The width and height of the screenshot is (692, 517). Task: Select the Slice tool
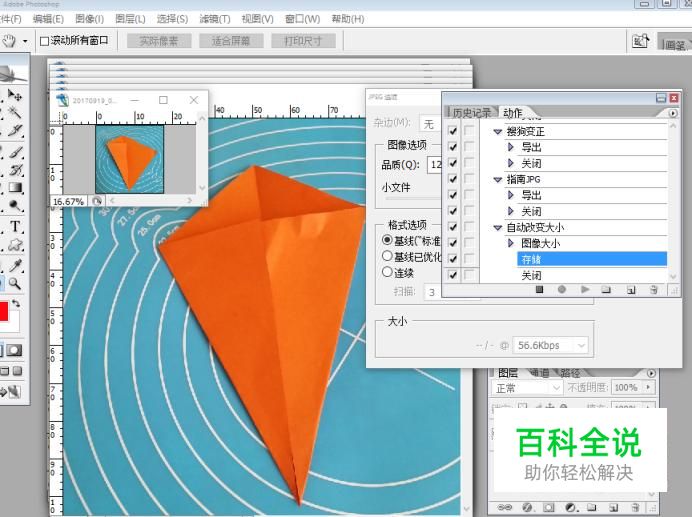(x=15, y=131)
